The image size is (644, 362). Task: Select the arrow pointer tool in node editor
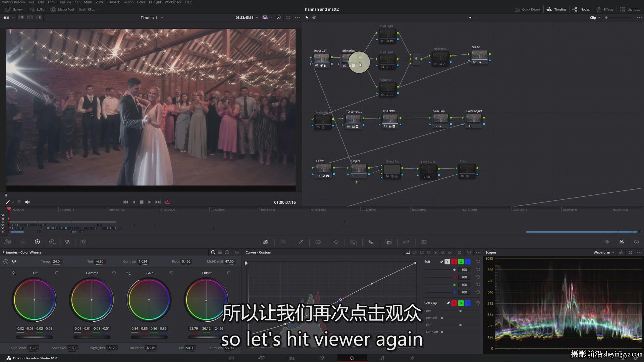coord(307,17)
